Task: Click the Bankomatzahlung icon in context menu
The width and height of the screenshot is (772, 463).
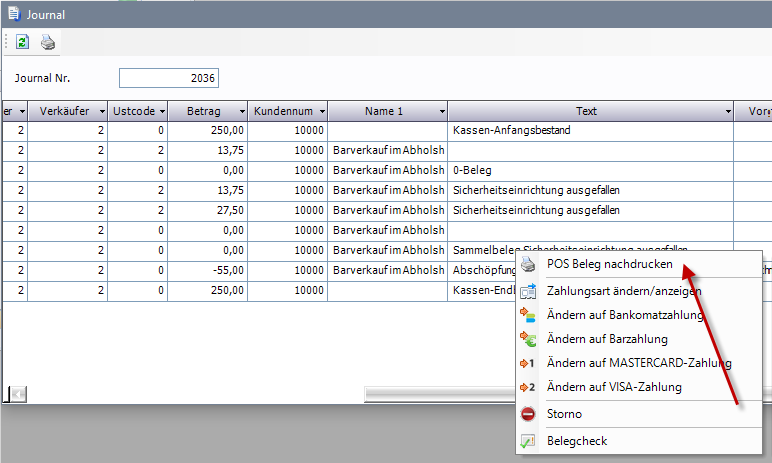Action: coord(528,315)
